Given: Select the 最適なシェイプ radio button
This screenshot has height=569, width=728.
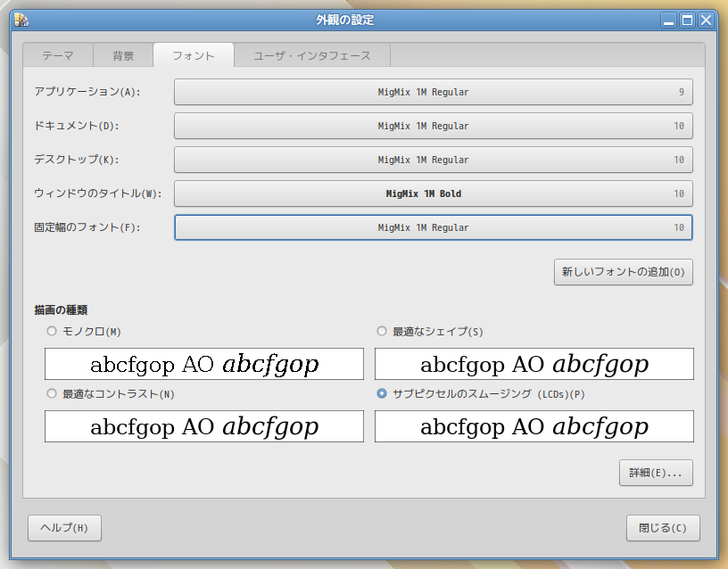Looking at the screenshot, I should pyautogui.click(x=382, y=331).
